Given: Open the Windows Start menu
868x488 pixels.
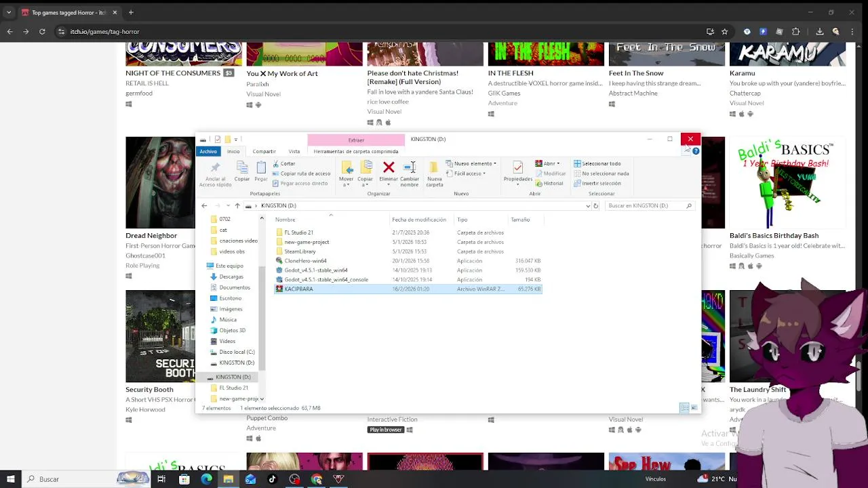Looking at the screenshot, I should coord(11,479).
